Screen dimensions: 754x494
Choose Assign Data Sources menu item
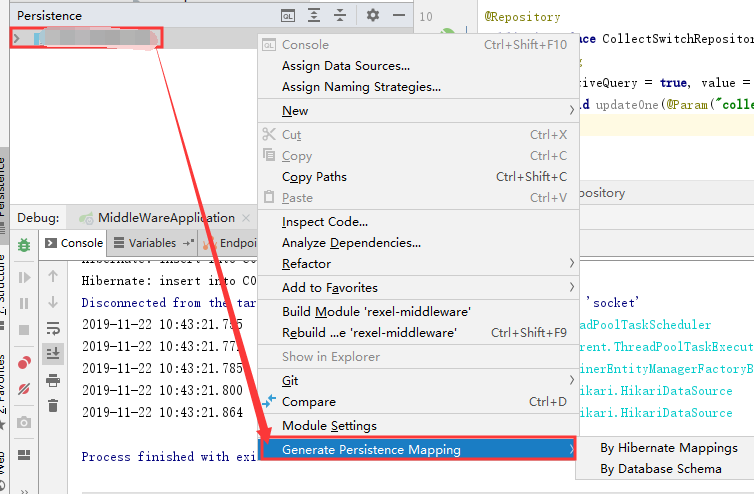click(x=418, y=66)
